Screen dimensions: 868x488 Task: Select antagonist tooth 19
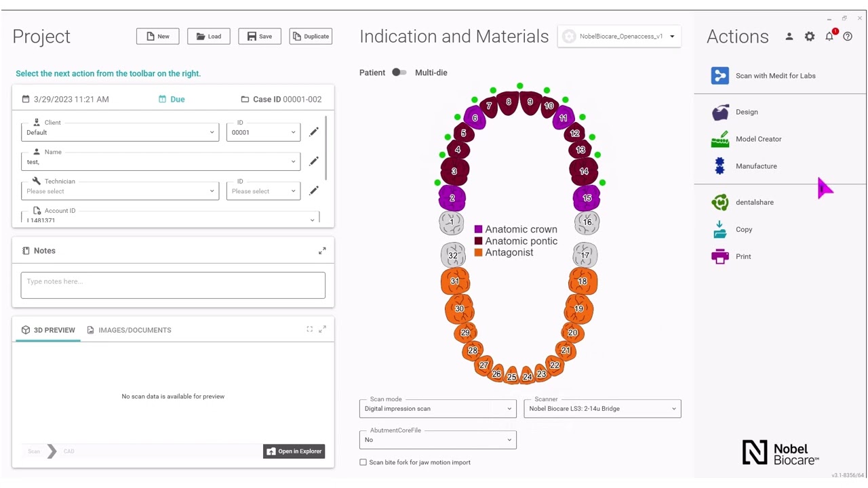(578, 309)
